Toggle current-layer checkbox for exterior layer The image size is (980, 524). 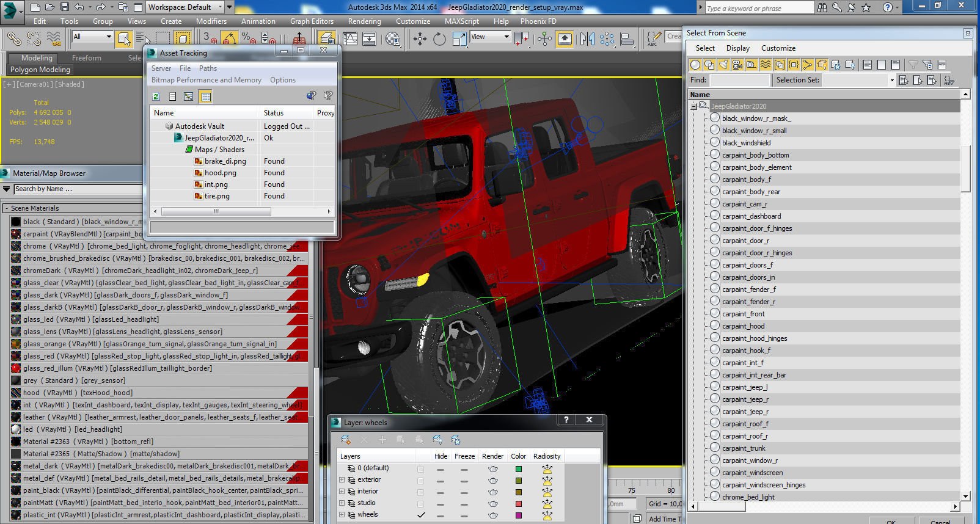coord(420,480)
